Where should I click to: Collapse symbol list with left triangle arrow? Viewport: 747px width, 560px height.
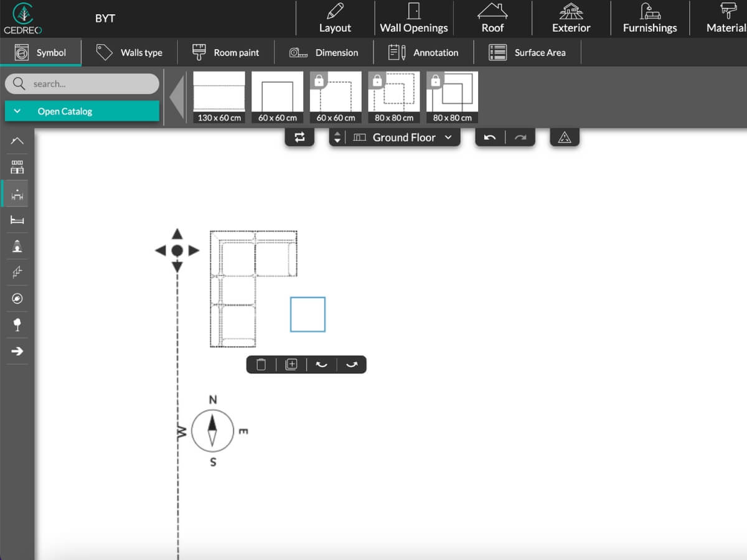point(177,97)
